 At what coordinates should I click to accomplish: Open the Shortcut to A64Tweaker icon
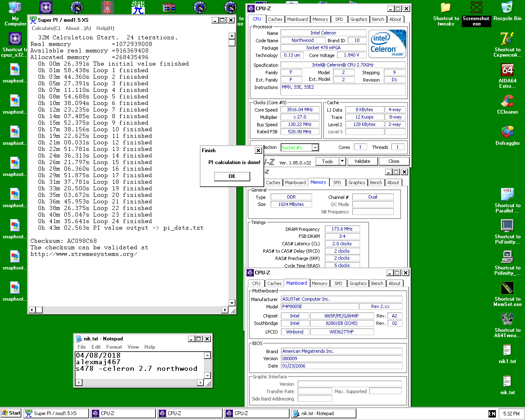(x=507, y=326)
